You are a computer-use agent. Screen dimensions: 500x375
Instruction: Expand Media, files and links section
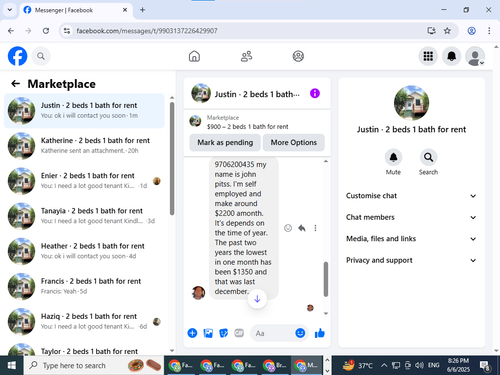[x=411, y=239]
